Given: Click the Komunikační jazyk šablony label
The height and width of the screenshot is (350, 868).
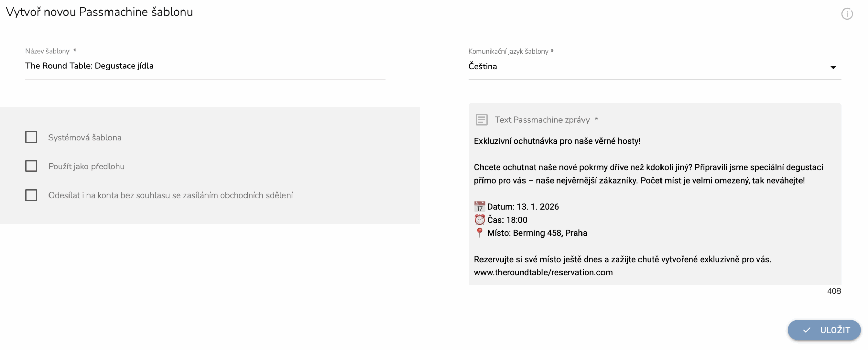Looking at the screenshot, I should (x=508, y=51).
